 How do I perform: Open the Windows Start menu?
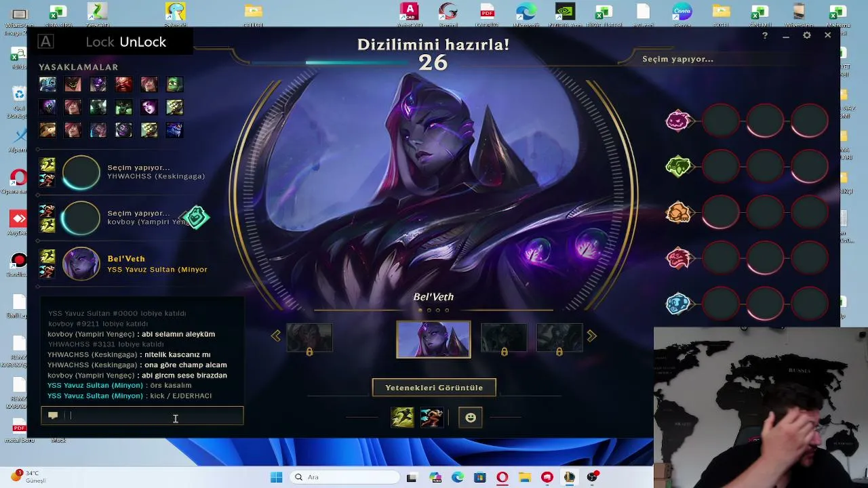tap(276, 477)
